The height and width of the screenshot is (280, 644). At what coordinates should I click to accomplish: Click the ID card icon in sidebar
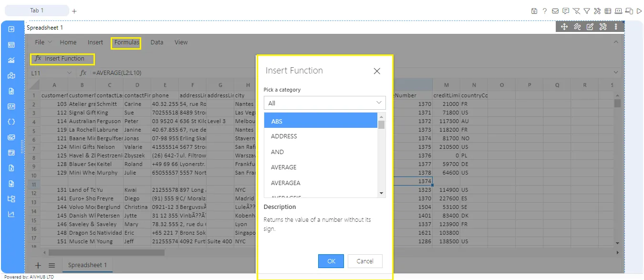click(x=11, y=106)
